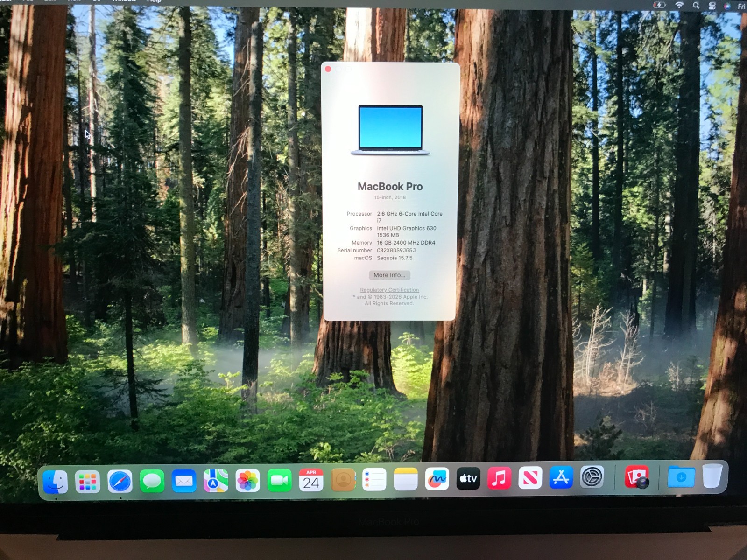The image size is (747, 560).
Task: Click the battery charging status icon
Action: (659, 5)
